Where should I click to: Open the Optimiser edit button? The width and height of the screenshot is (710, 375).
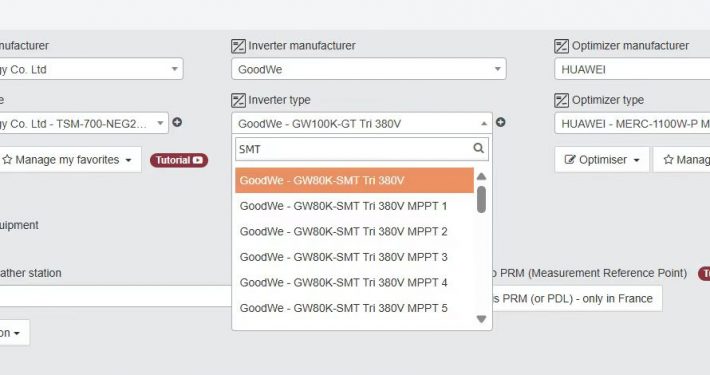(x=602, y=160)
